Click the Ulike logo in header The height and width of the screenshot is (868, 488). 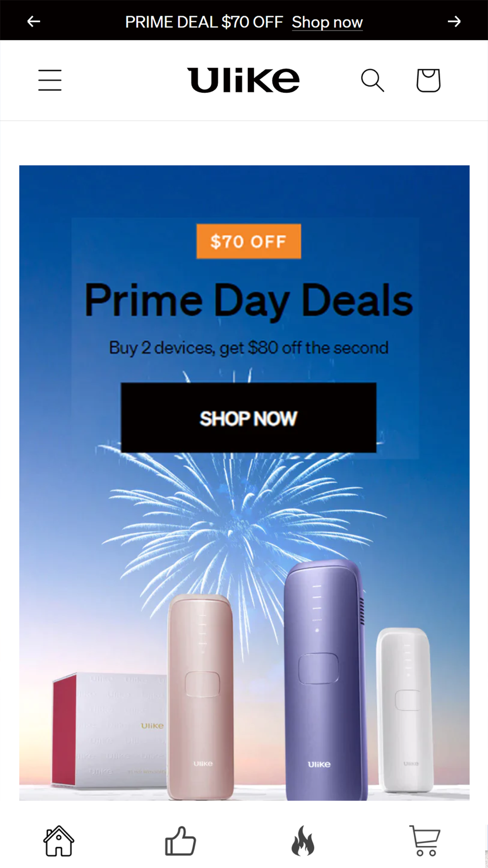[x=244, y=80]
